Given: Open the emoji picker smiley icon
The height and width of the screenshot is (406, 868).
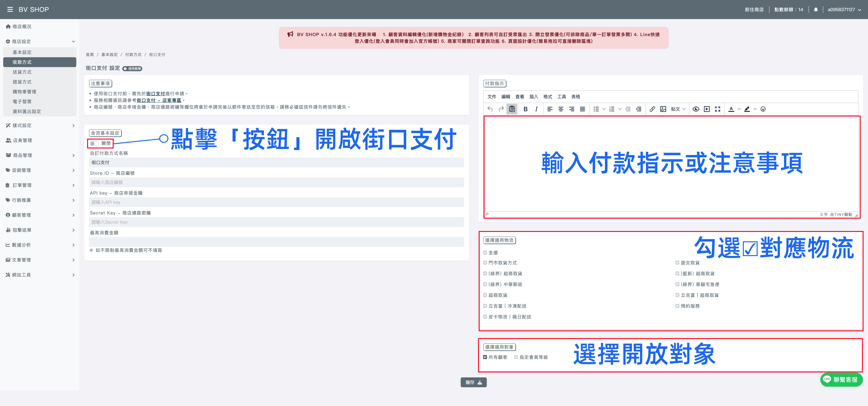Looking at the screenshot, I should pyautogui.click(x=763, y=109).
